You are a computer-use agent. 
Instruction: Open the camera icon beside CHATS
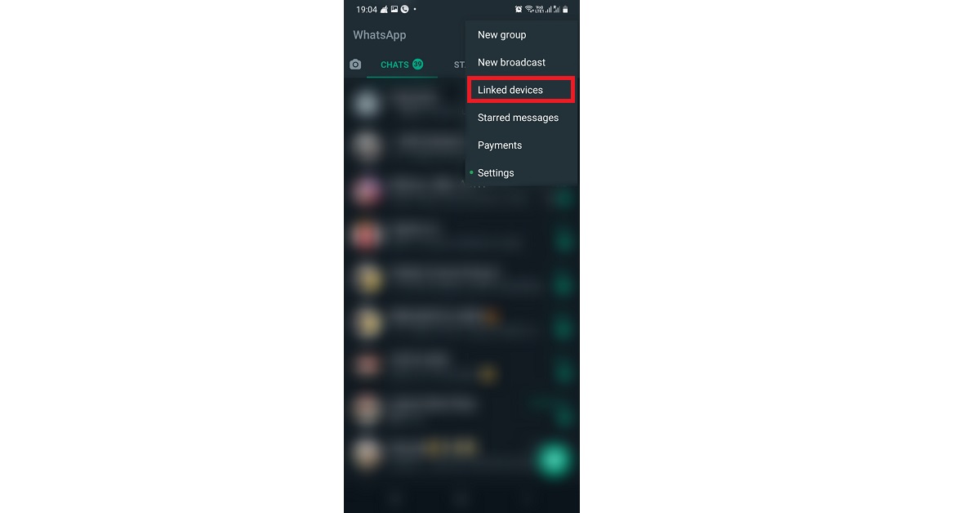tap(355, 65)
